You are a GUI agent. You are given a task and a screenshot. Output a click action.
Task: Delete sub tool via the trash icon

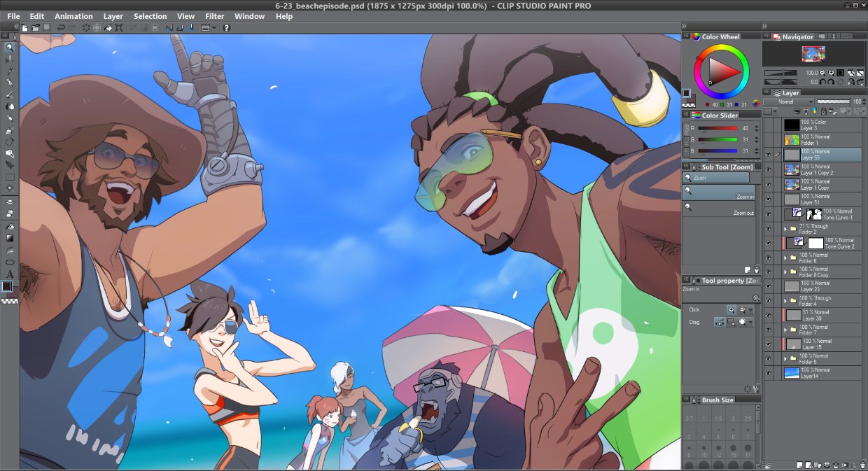[757, 269]
